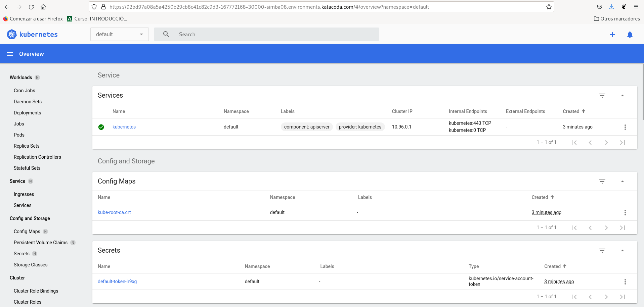Open Cluster Roles in sidebar
Screen dimensions: 644x307
tap(28, 302)
